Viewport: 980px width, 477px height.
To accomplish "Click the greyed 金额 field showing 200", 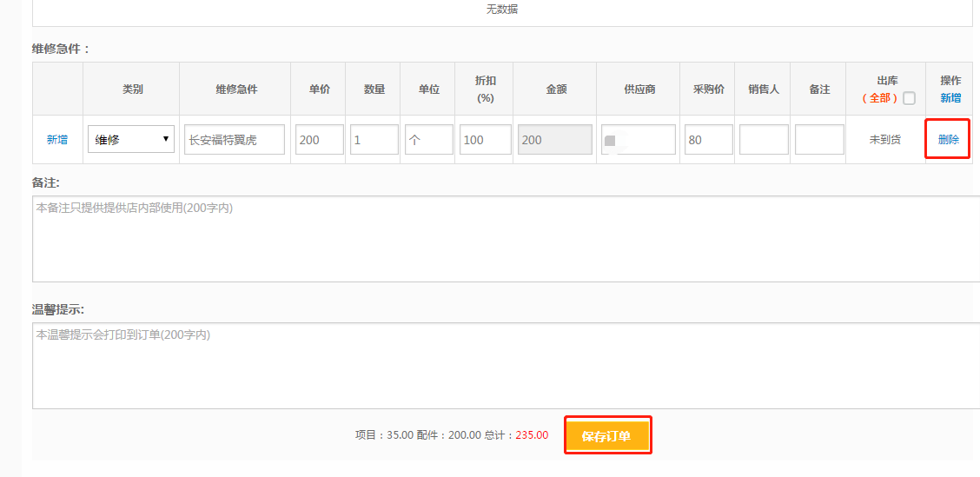I will pos(554,139).
